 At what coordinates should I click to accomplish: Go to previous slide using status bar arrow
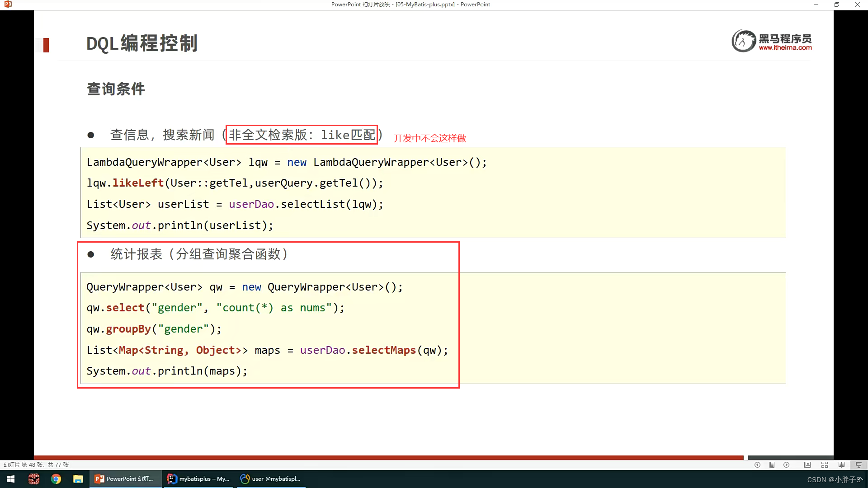(757, 465)
